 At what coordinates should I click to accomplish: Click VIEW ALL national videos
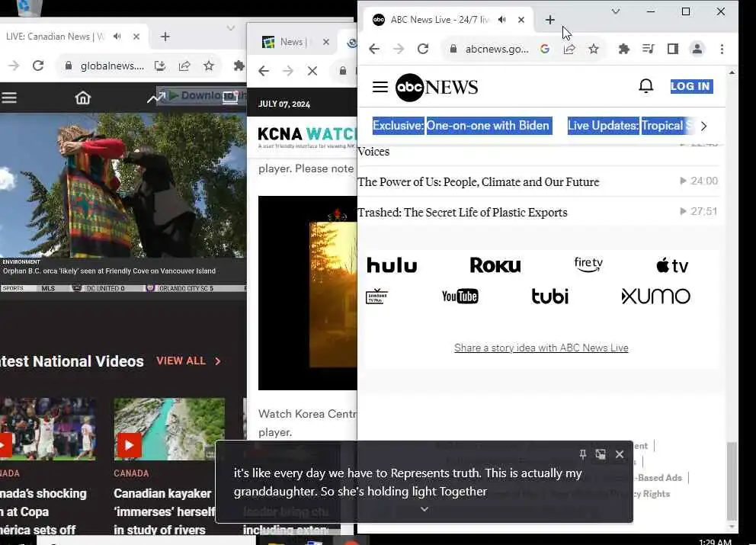[x=188, y=361]
